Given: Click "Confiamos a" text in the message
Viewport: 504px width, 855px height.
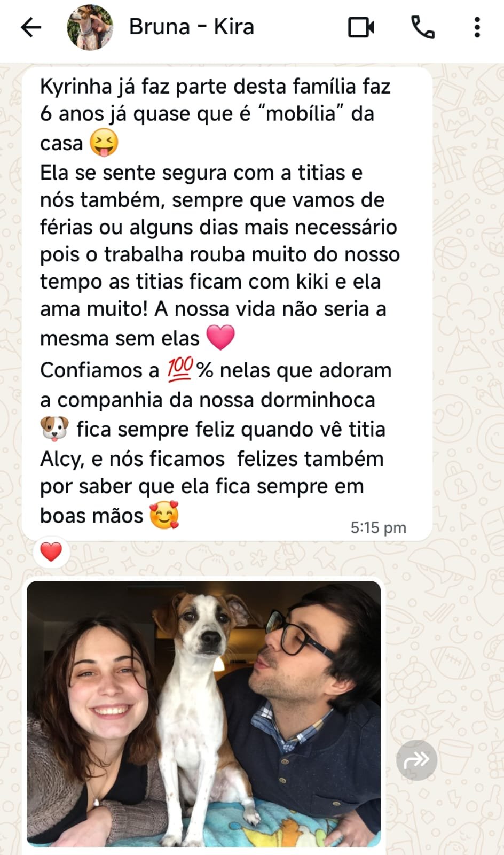Looking at the screenshot, I should click(x=100, y=370).
